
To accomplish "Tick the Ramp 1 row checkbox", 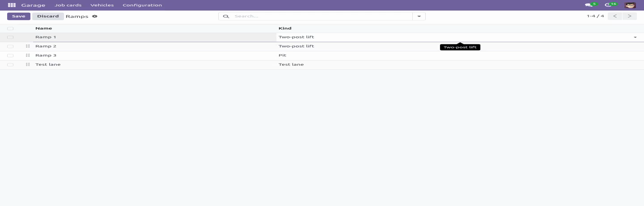I will [10, 37].
